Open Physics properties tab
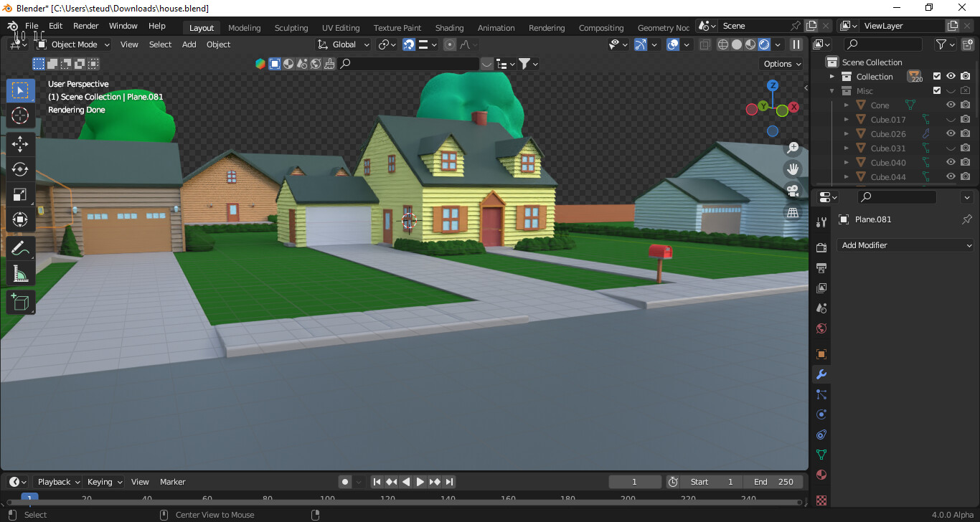This screenshot has height=522, width=980. coord(822,414)
